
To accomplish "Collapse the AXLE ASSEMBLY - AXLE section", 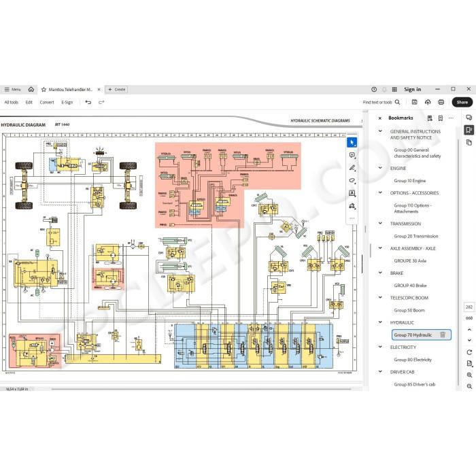I will click(380, 248).
